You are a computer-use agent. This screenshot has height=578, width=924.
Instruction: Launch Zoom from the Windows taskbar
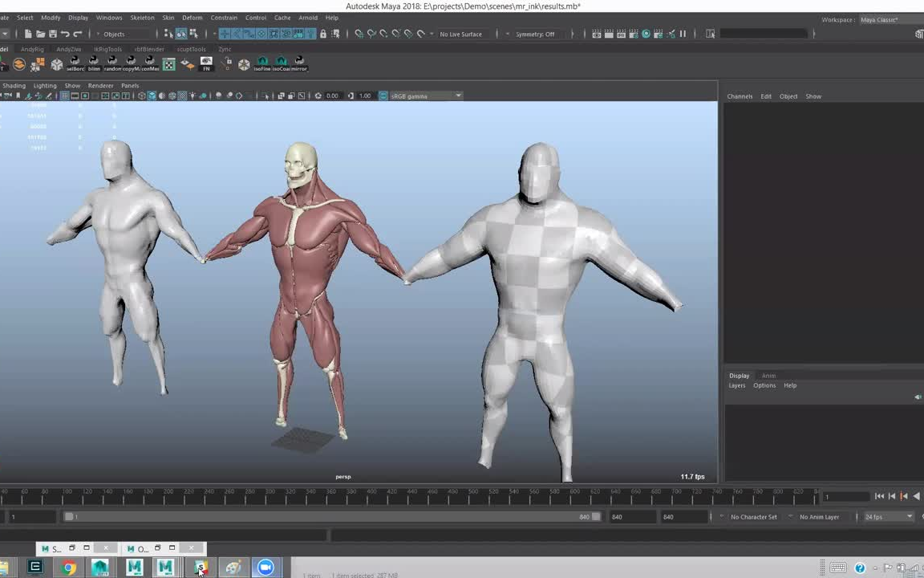[265, 568]
